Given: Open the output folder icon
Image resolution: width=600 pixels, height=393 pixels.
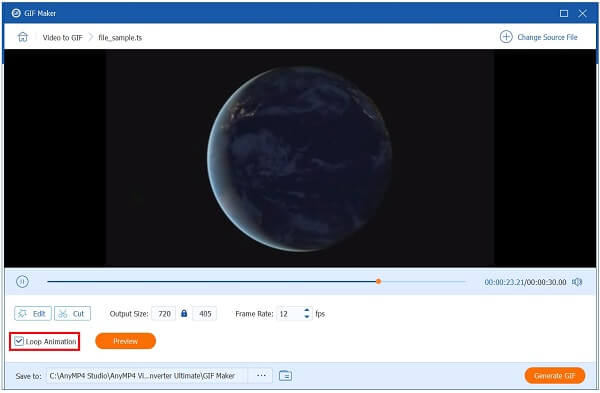Looking at the screenshot, I should click(x=285, y=375).
